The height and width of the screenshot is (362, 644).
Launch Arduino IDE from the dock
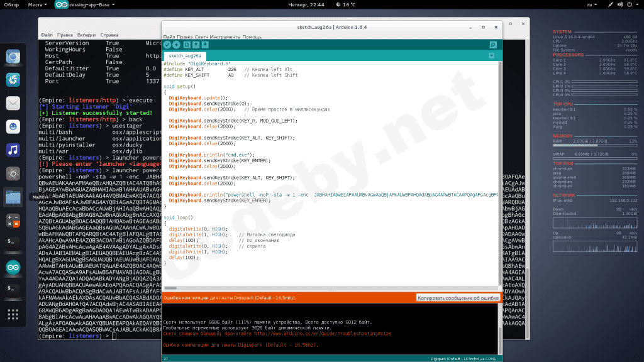click(13, 267)
